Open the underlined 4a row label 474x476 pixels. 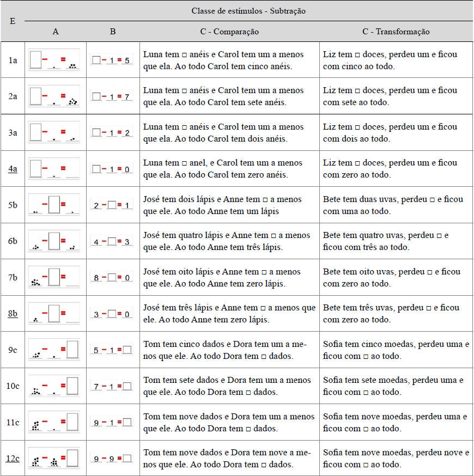(x=13, y=169)
